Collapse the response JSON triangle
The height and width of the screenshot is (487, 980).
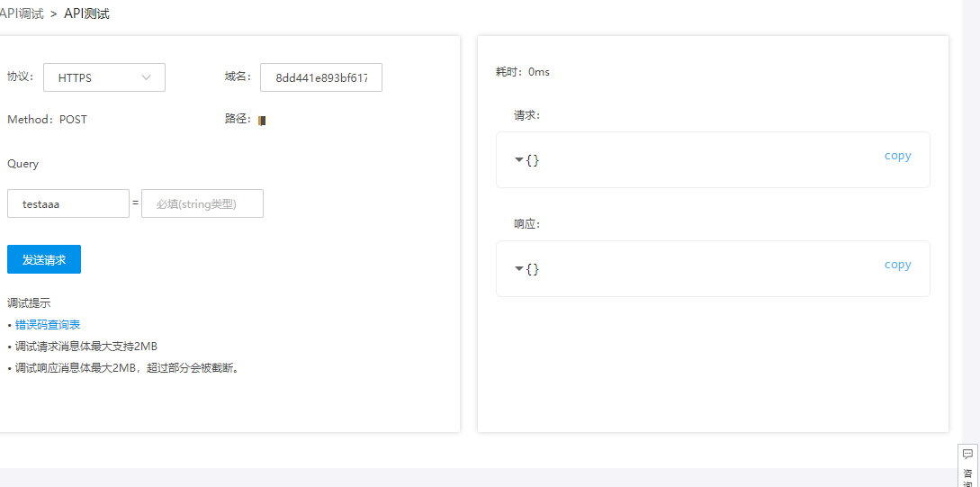pyautogui.click(x=518, y=268)
